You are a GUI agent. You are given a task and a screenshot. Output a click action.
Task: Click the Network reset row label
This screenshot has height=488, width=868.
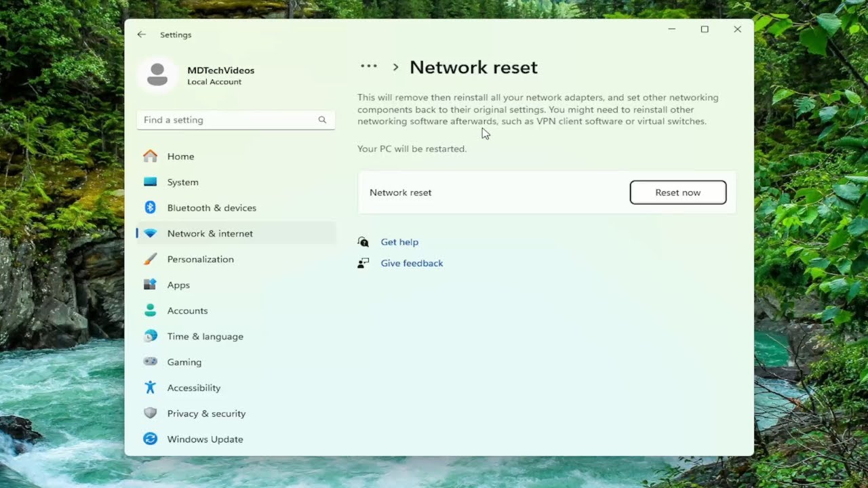click(x=401, y=192)
